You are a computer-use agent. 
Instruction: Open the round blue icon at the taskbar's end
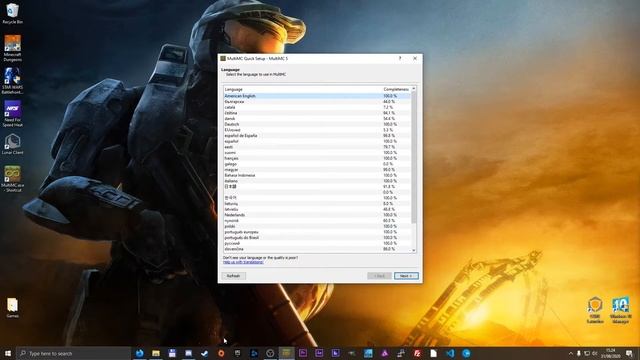pos(466,353)
